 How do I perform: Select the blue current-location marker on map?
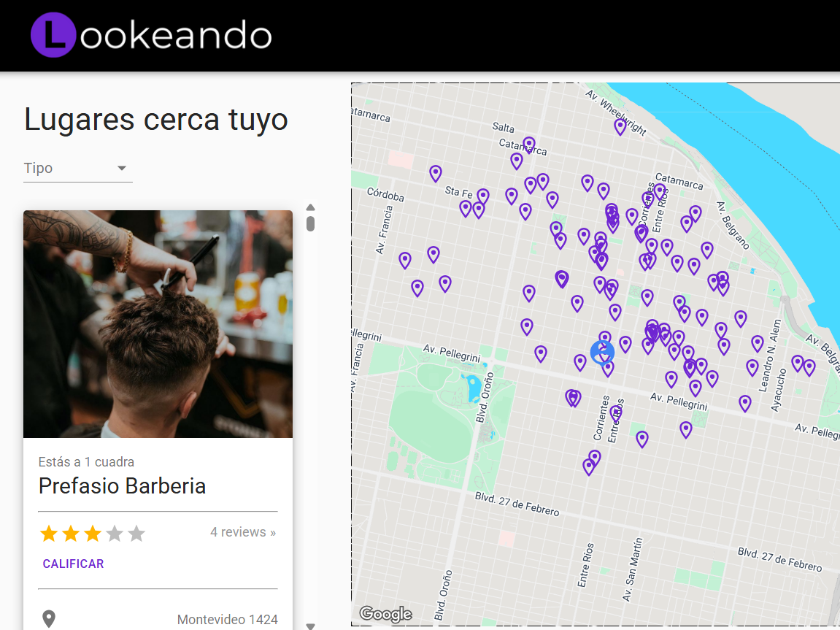[602, 352]
